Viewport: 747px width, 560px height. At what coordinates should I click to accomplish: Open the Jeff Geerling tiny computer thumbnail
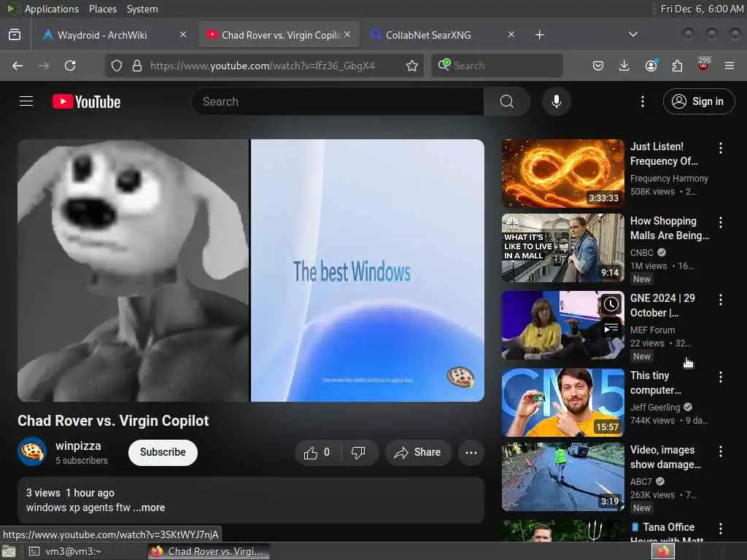tap(562, 402)
